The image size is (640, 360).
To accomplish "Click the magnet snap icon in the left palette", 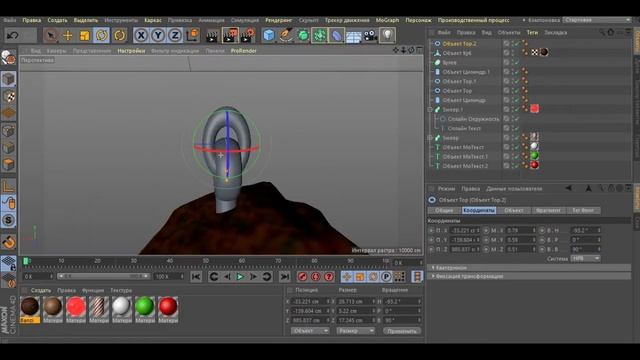I will 9,242.
